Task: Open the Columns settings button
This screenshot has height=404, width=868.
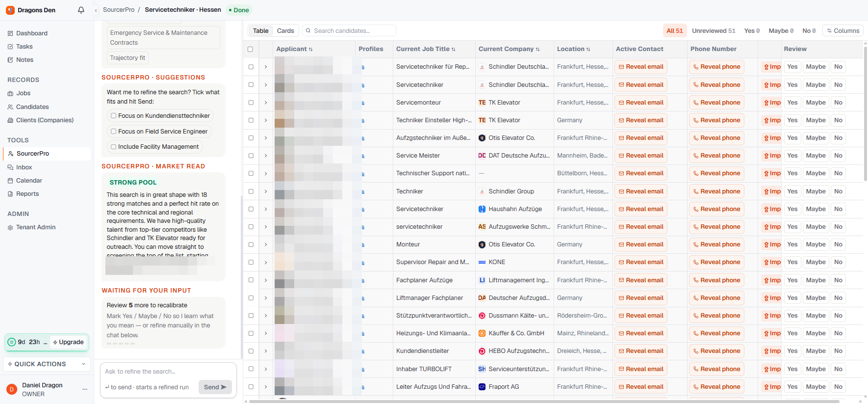Action: pos(843,31)
